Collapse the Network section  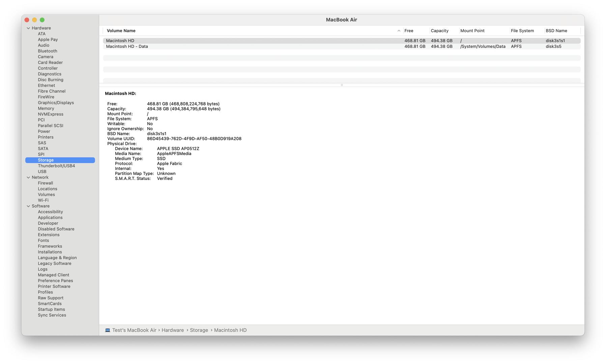tap(28, 178)
